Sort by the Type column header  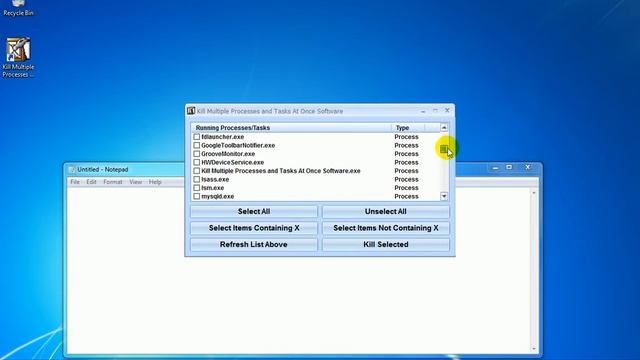408,128
